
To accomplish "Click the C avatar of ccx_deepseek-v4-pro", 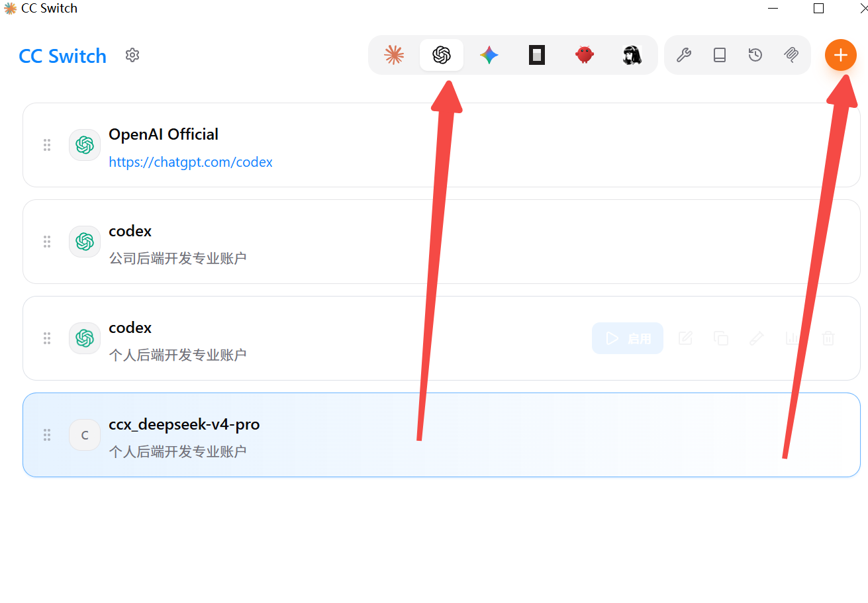I will click(x=85, y=435).
